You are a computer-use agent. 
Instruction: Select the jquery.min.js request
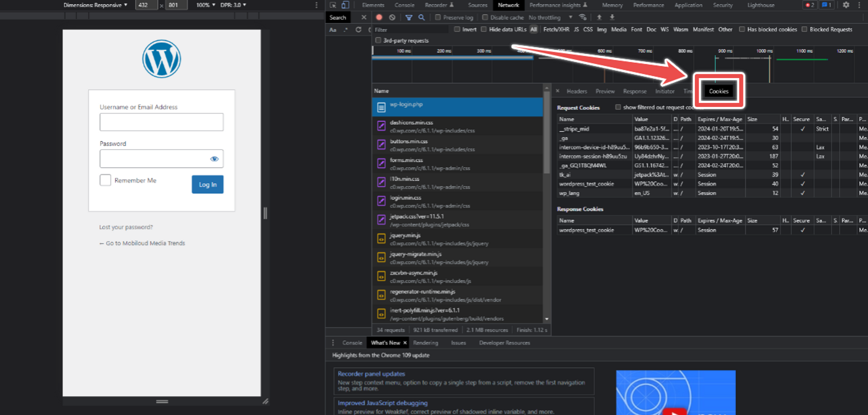pos(457,239)
